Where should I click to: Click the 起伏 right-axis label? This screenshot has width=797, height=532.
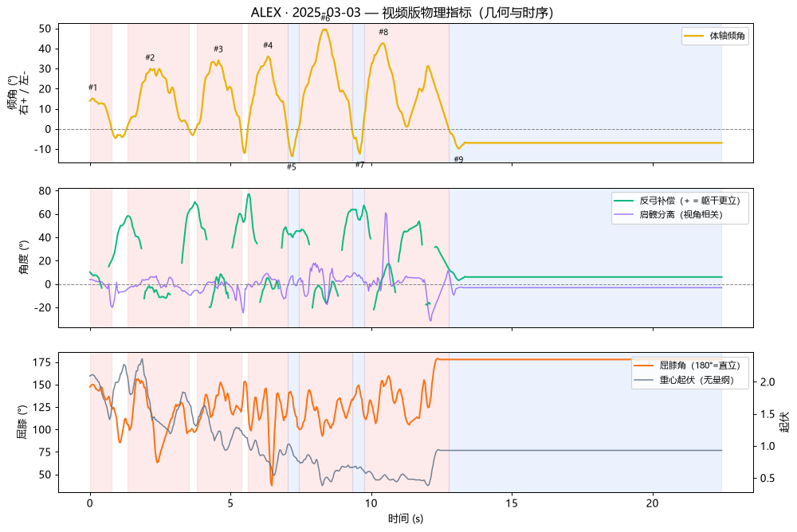(x=784, y=422)
